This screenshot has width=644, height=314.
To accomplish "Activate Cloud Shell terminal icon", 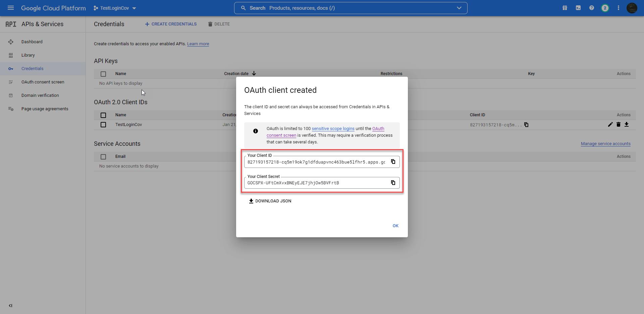I will [x=578, y=8].
